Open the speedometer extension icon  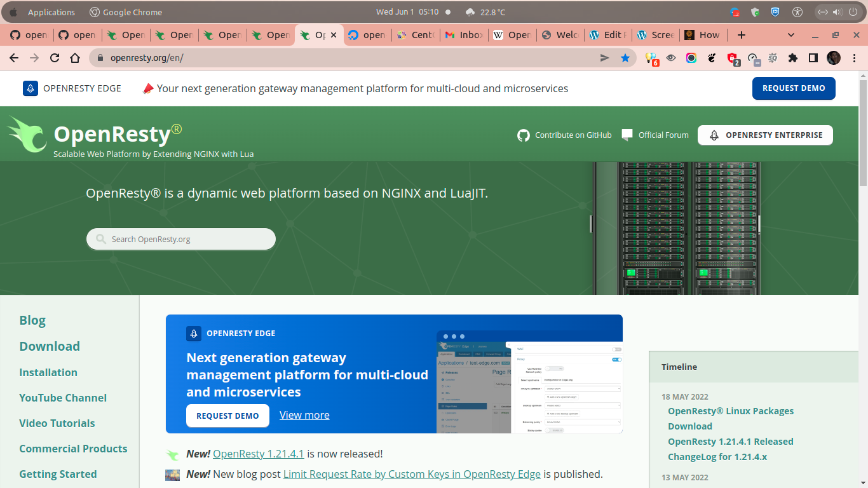coord(753,58)
